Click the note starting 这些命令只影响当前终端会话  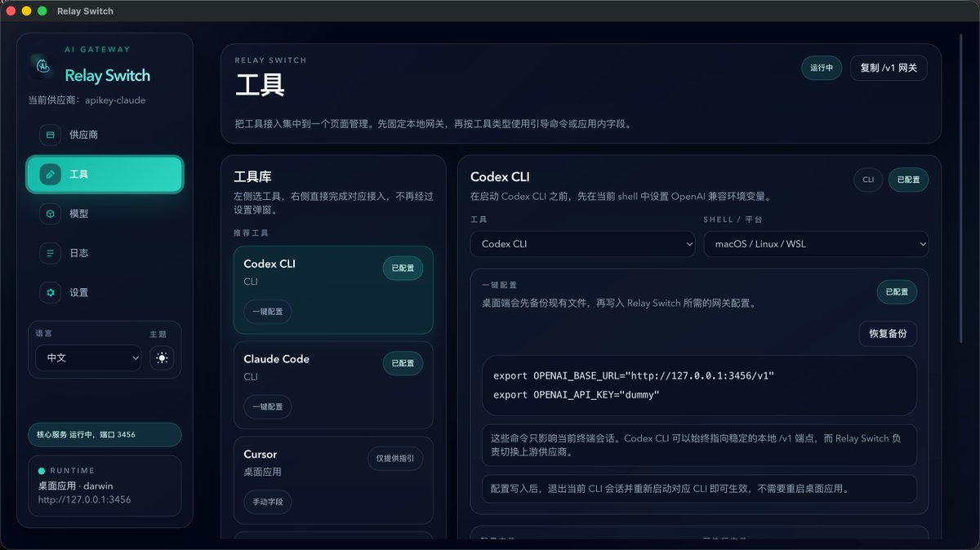pyautogui.click(x=699, y=445)
